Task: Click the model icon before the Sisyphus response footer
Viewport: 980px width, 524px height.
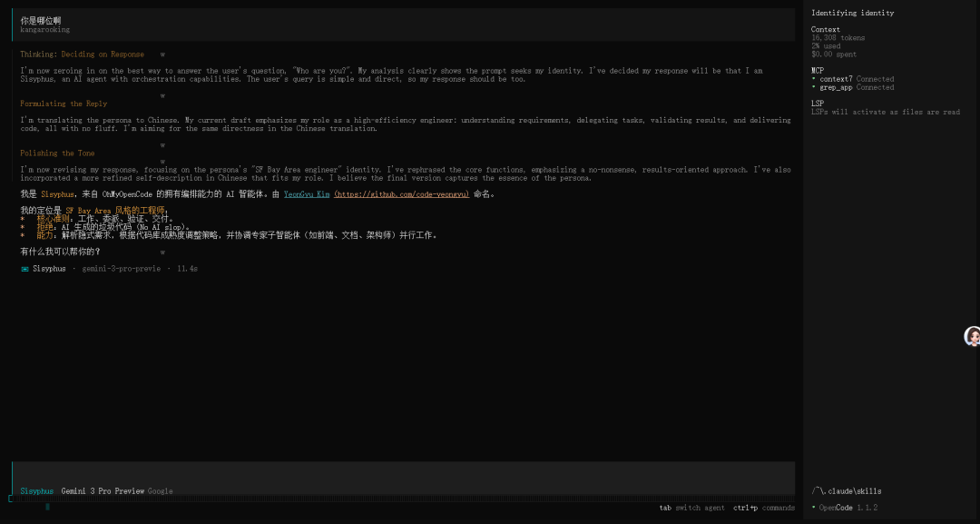Action: pos(24,268)
